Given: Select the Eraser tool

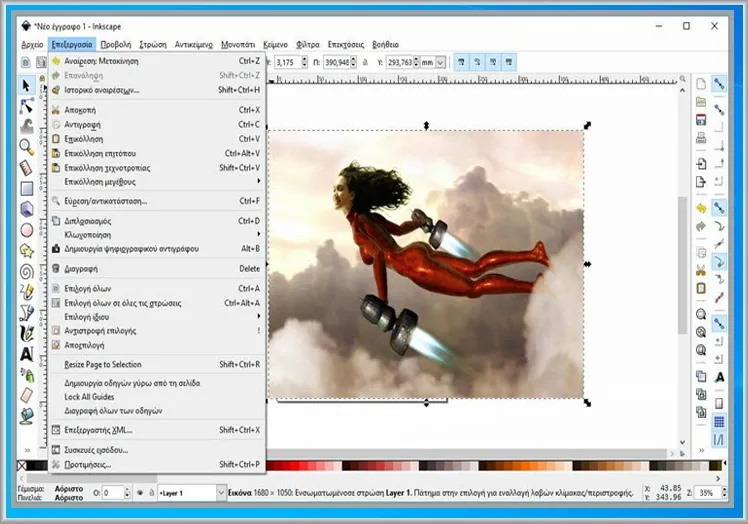Looking at the screenshot, I should 27,395.
